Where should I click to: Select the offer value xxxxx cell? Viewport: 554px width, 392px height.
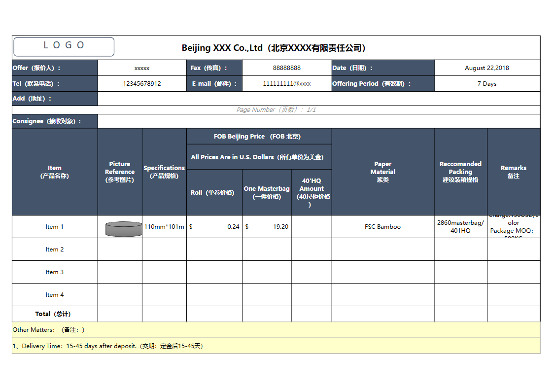click(x=142, y=68)
